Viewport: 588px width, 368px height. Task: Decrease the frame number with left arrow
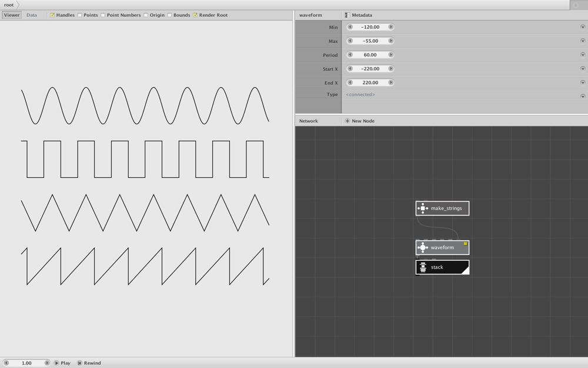(x=6, y=363)
